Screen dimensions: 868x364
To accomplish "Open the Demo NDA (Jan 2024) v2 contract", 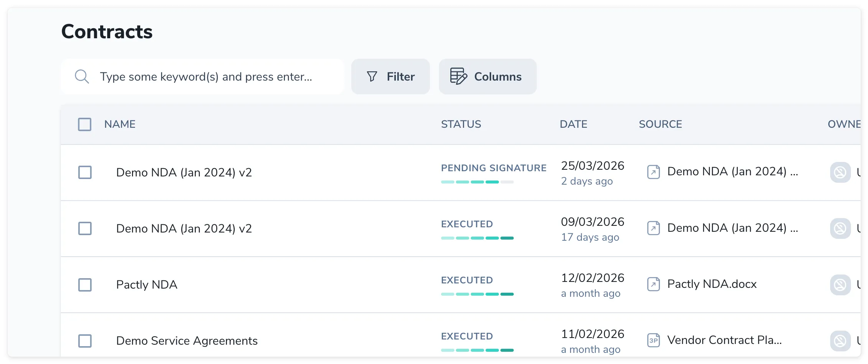I will point(184,172).
